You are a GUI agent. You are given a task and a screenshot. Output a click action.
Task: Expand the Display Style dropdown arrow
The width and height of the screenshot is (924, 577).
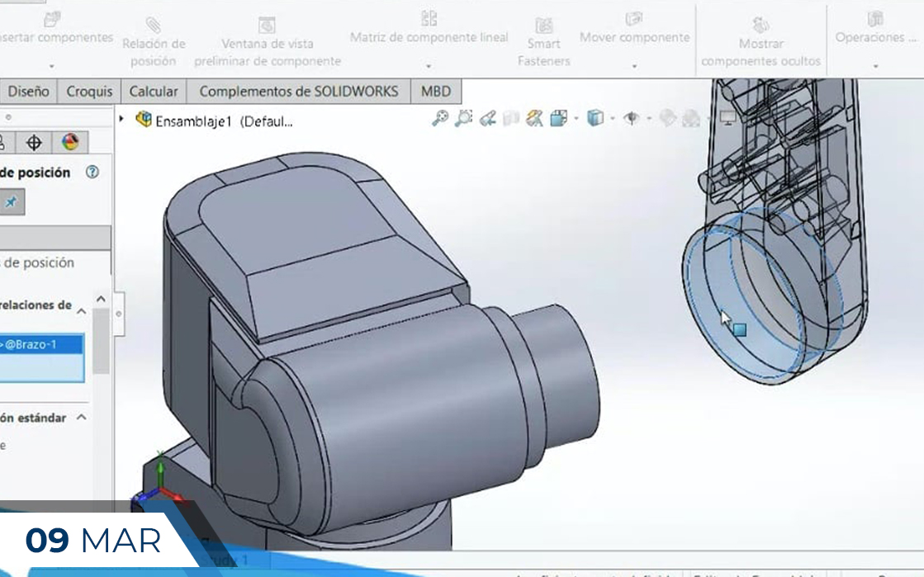pos(613,119)
